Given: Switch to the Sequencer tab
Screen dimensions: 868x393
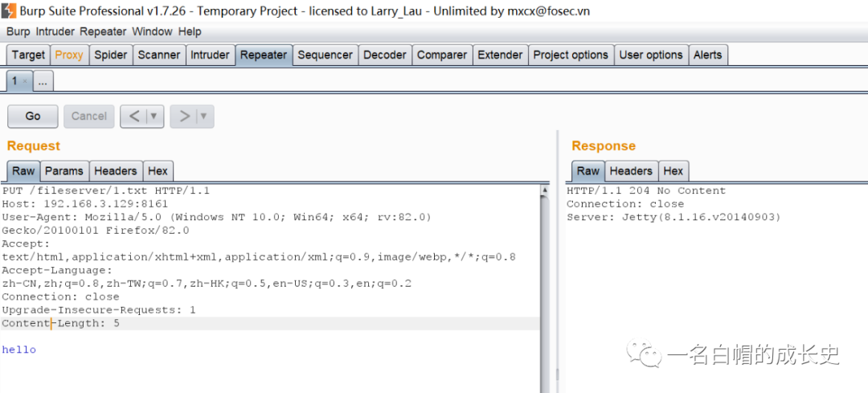Looking at the screenshot, I should (325, 55).
